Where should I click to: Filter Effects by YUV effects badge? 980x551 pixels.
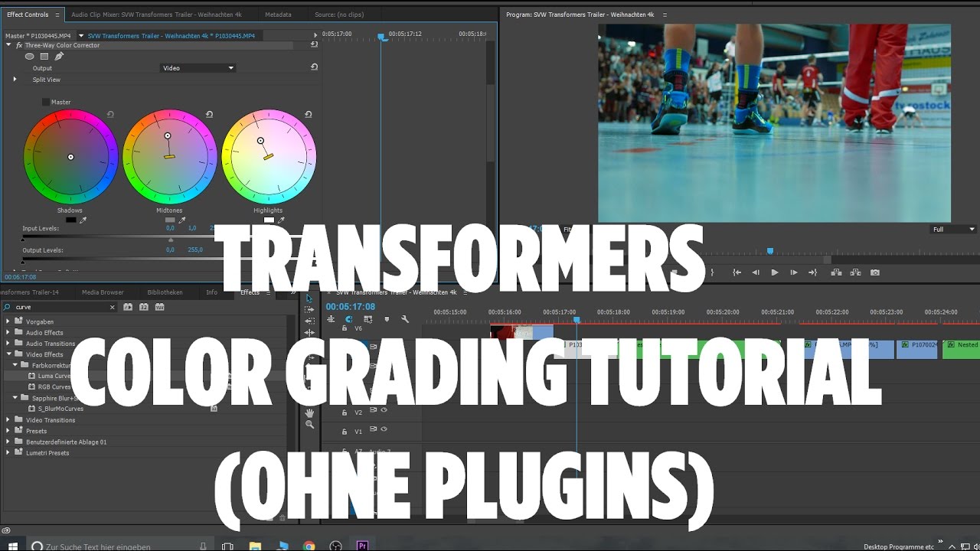(159, 307)
